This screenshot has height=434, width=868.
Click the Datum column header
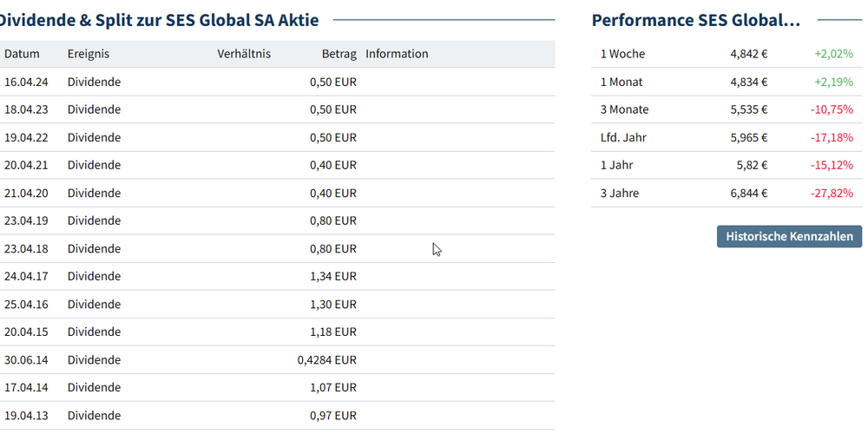[23, 54]
